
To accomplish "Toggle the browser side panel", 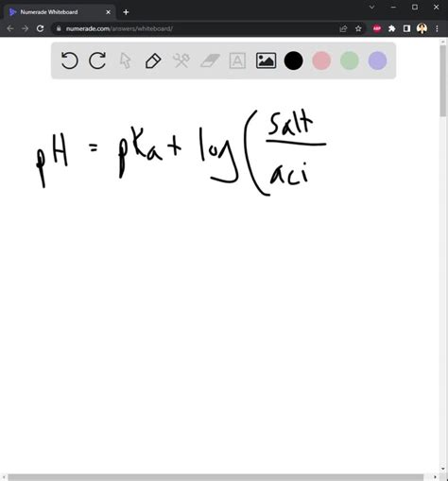I will point(406,28).
